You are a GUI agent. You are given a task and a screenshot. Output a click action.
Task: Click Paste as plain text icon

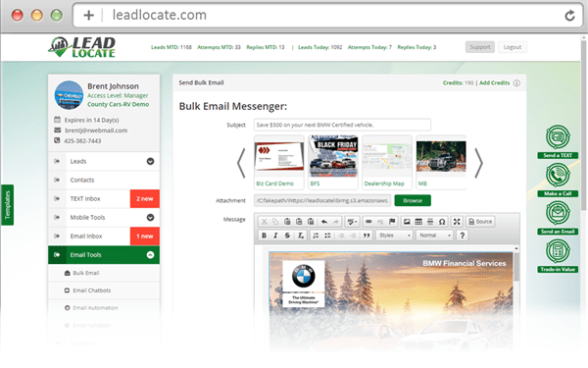click(x=299, y=222)
